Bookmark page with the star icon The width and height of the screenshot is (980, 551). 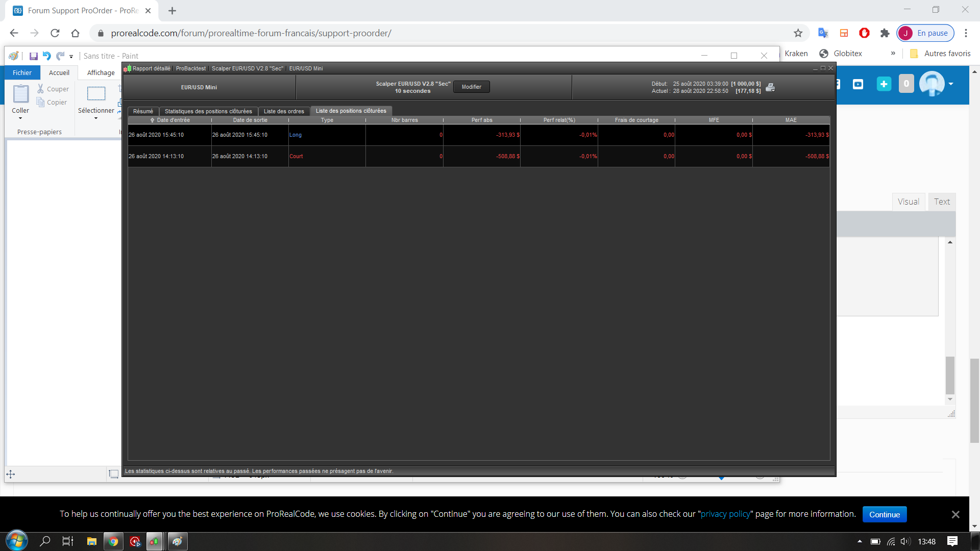798,33
